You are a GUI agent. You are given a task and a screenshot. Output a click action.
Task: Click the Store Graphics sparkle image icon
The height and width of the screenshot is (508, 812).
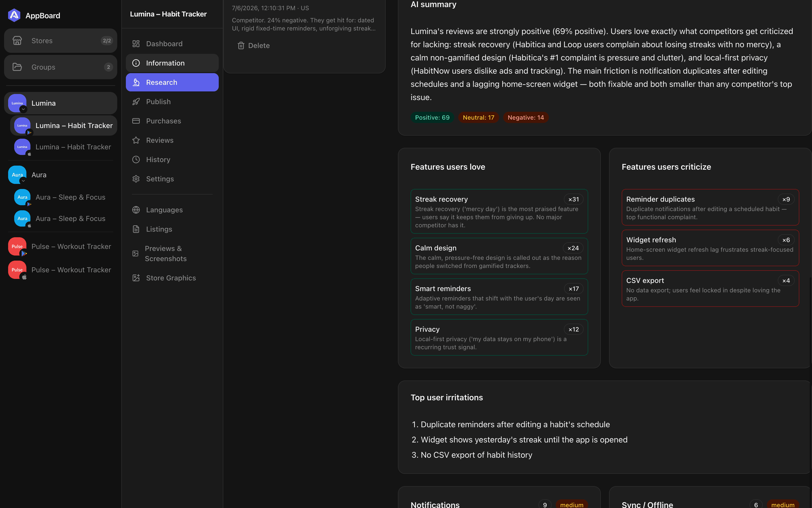pyautogui.click(x=136, y=278)
